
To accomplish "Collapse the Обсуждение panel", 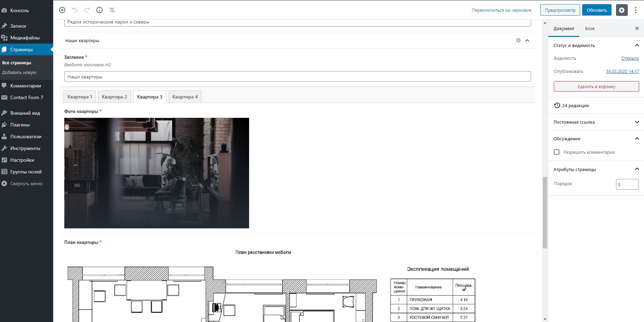I will 637,139.
